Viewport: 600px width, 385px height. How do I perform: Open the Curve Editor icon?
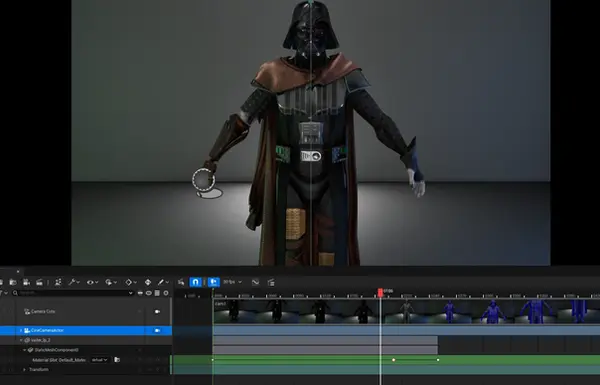(x=255, y=282)
